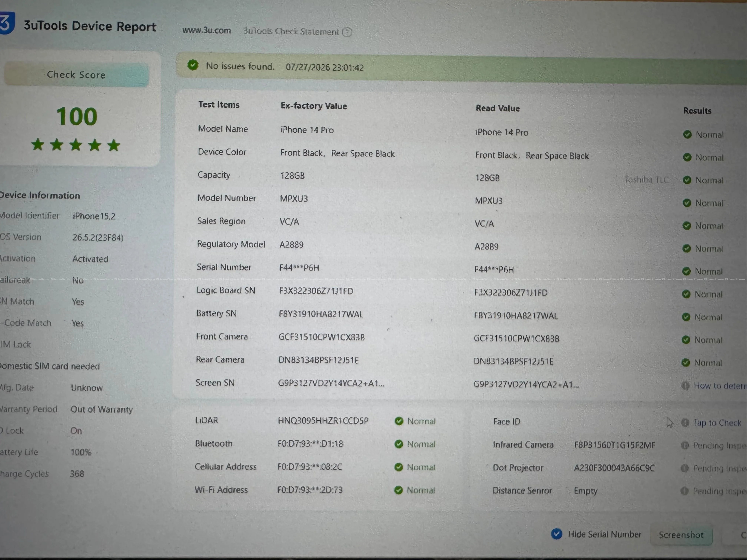The width and height of the screenshot is (747, 560).
Task: Click the Toshiba TLC label beside Capacity
Action: pos(646,179)
